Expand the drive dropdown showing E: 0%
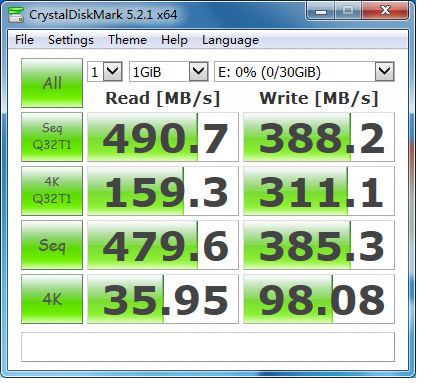425x383 pixels. [304, 71]
